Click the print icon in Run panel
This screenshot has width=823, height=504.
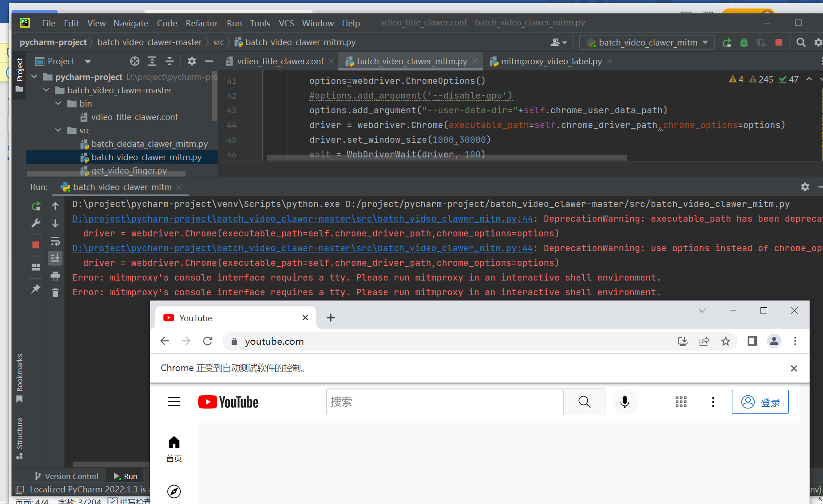[x=55, y=276]
